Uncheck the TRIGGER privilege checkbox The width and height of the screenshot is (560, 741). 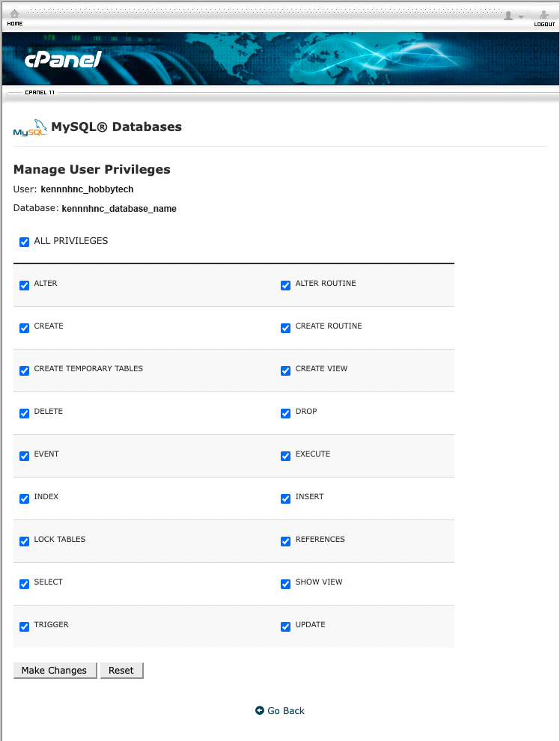pos(25,626)
